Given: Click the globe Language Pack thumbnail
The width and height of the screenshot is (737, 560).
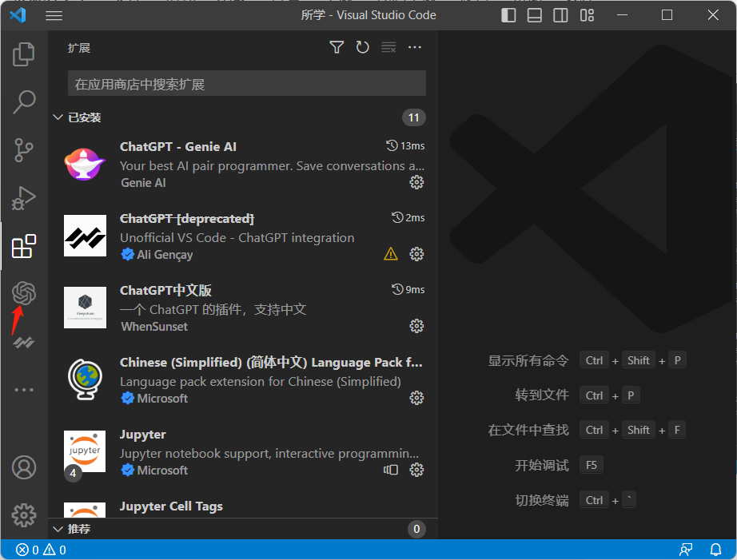Looking at the screenshot, I should coord(85,379).
